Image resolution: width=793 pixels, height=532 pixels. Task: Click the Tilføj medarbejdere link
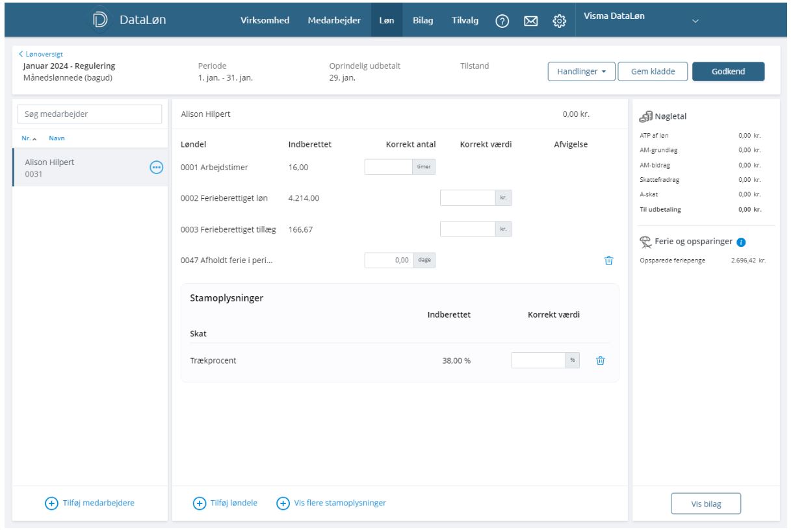click(98, 503)
